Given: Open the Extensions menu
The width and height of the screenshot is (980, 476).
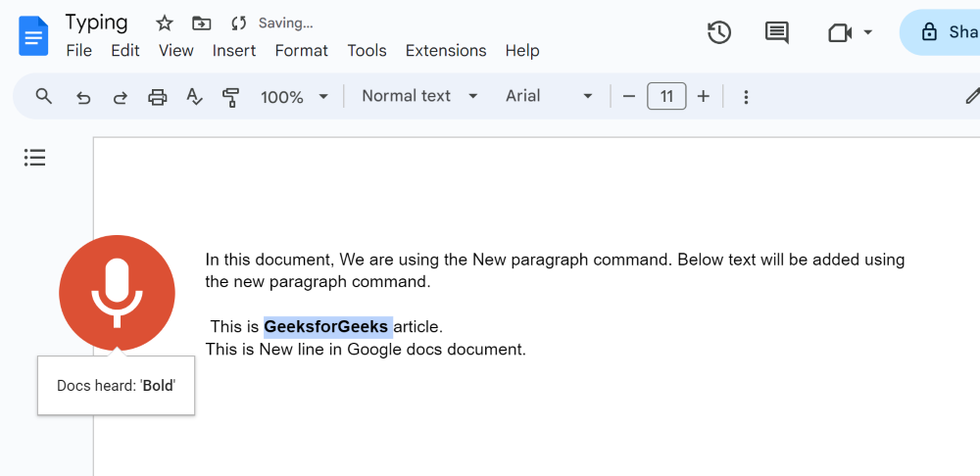Looking at the screenshot, I should coord(446,51).
